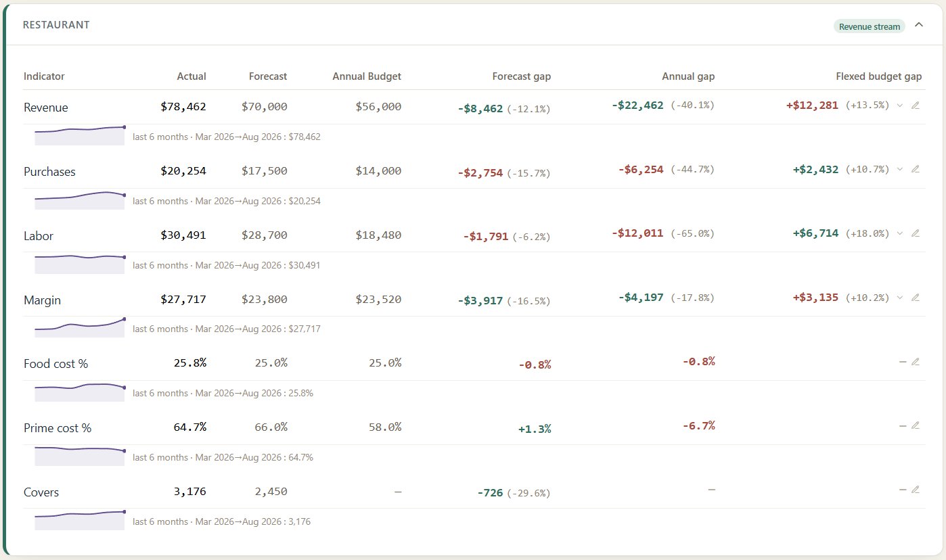Collapse the Restaurant section
This screenshot has height=560, width=946.
coord(919,25)
